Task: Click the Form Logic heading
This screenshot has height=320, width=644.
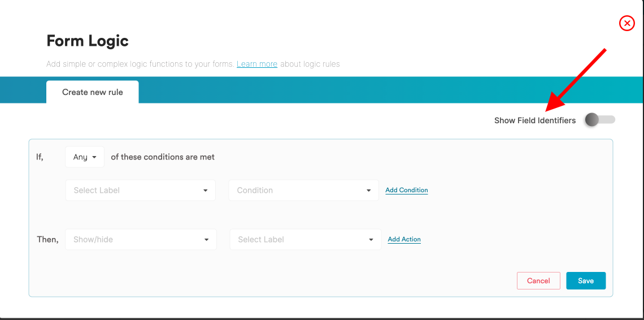Action: point(88,41)
